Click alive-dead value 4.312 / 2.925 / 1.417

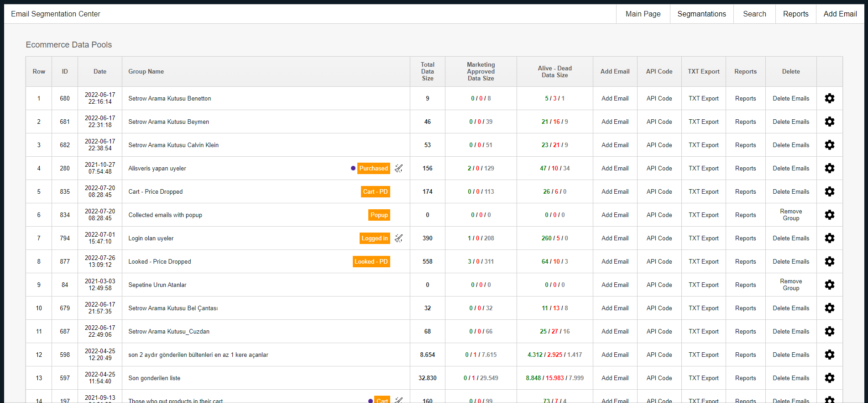pyautogui.click(x=554, y=355)
